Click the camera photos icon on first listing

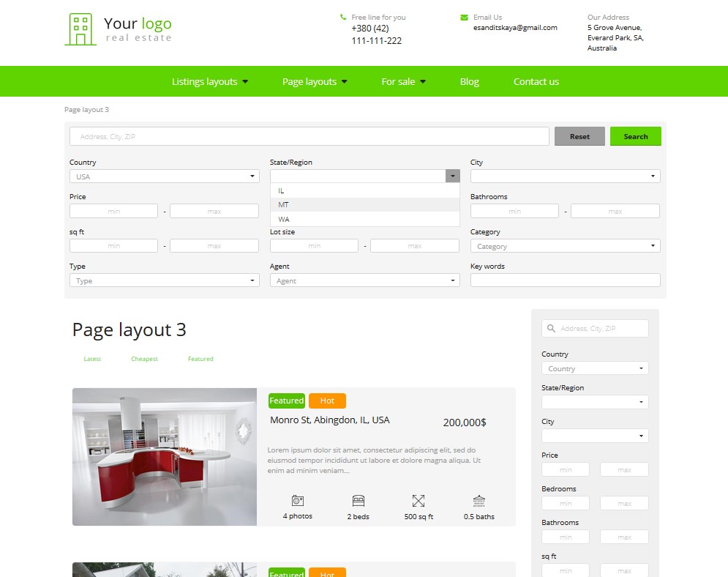pyautogui.click(x=298, y=500)
